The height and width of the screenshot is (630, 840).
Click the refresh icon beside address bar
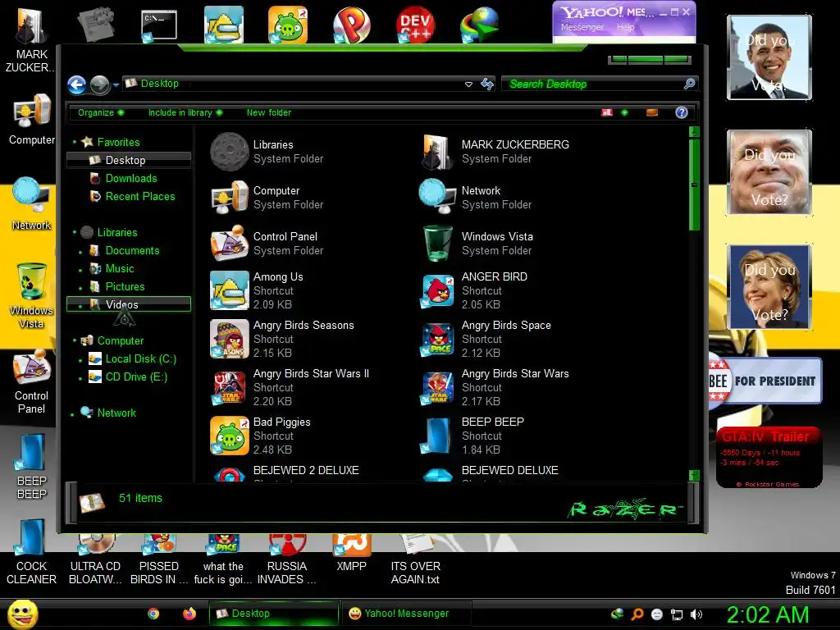[x=487, y=84]
